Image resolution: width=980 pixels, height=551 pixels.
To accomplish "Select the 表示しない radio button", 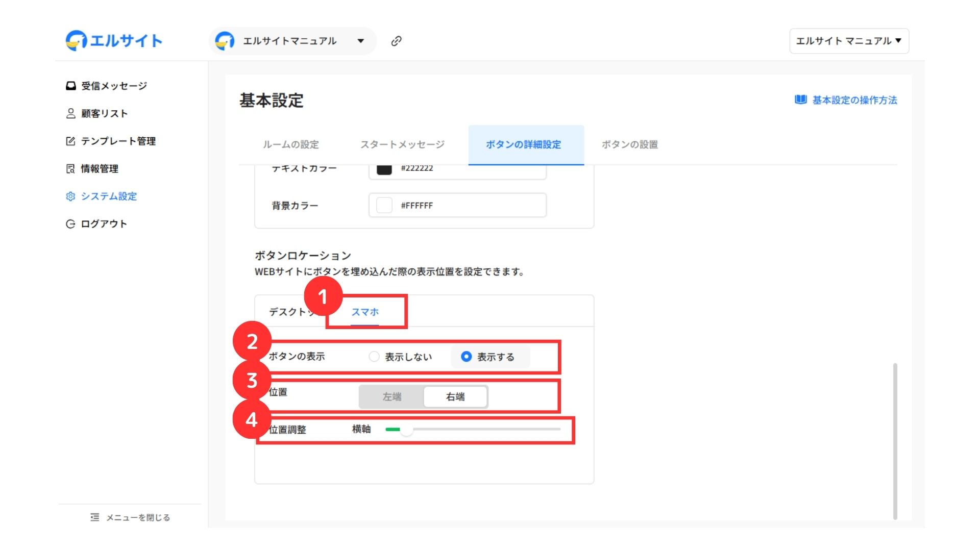I will pos(374,357).
